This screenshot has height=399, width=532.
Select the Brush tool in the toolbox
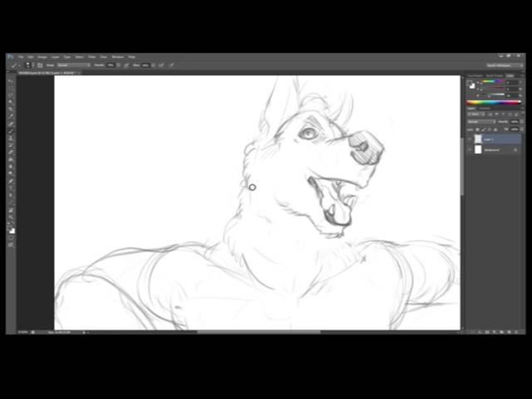pos(11,131)
